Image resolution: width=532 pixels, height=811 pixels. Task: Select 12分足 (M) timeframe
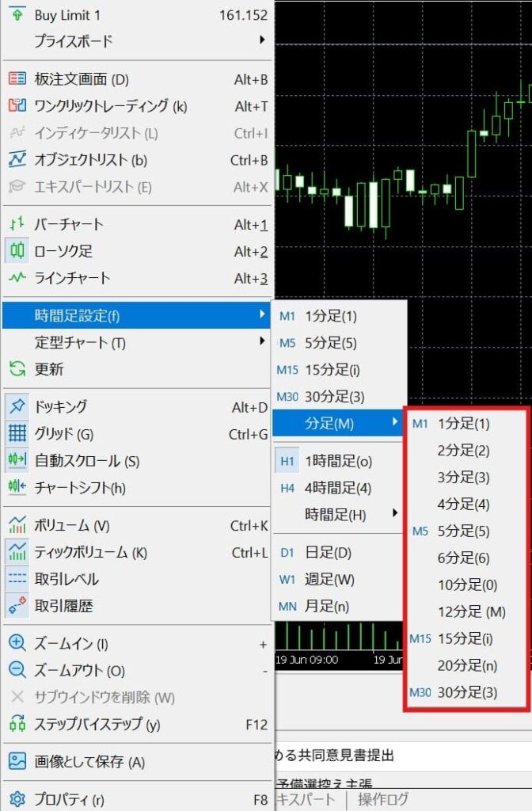(x=466, y=612)
